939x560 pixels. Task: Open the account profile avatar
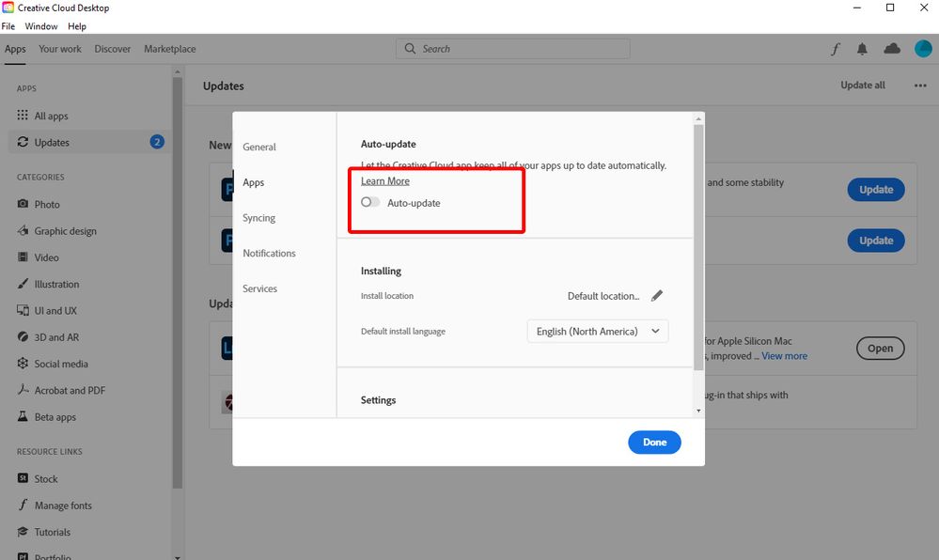(923, 49)
